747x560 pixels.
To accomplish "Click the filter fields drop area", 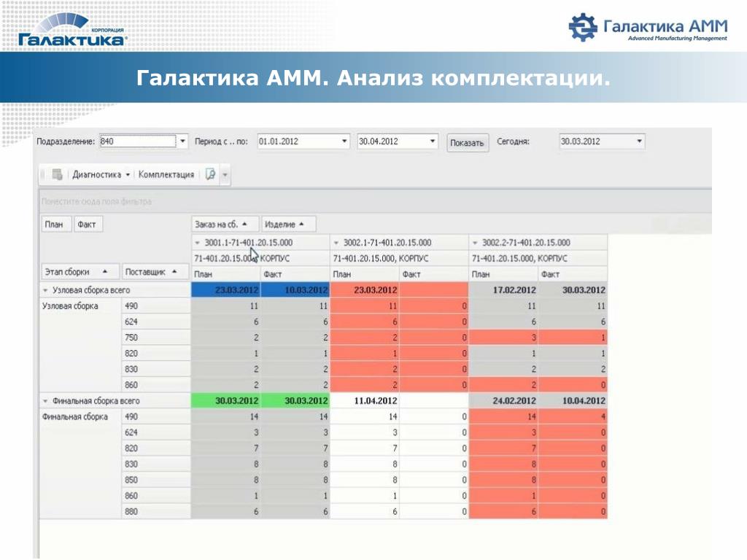I will coord(376,201).
